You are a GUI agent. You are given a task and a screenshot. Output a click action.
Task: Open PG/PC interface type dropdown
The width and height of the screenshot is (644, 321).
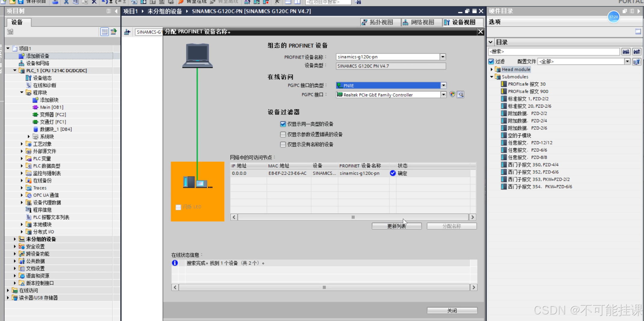tap(443, 85)
